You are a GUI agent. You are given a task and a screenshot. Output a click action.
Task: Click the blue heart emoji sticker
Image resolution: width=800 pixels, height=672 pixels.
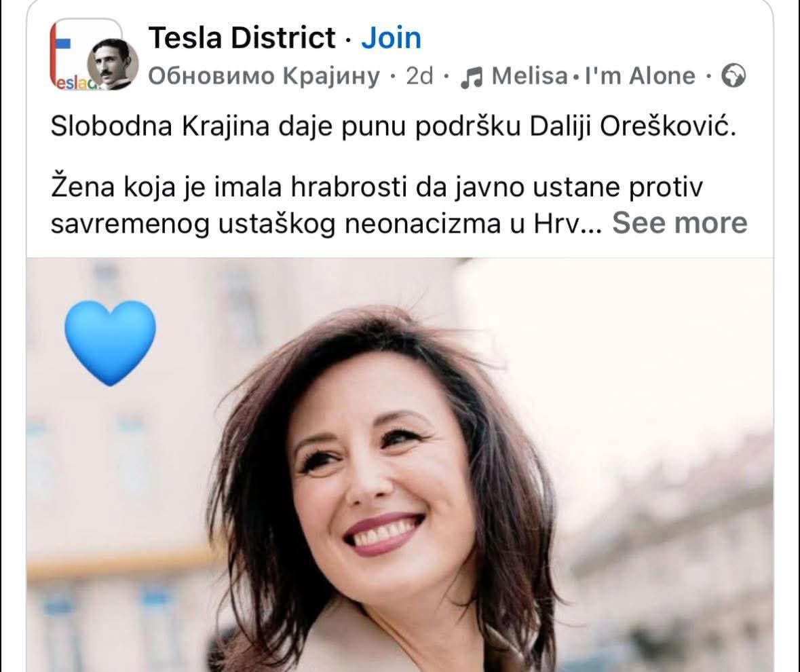(x=110, y=342)
